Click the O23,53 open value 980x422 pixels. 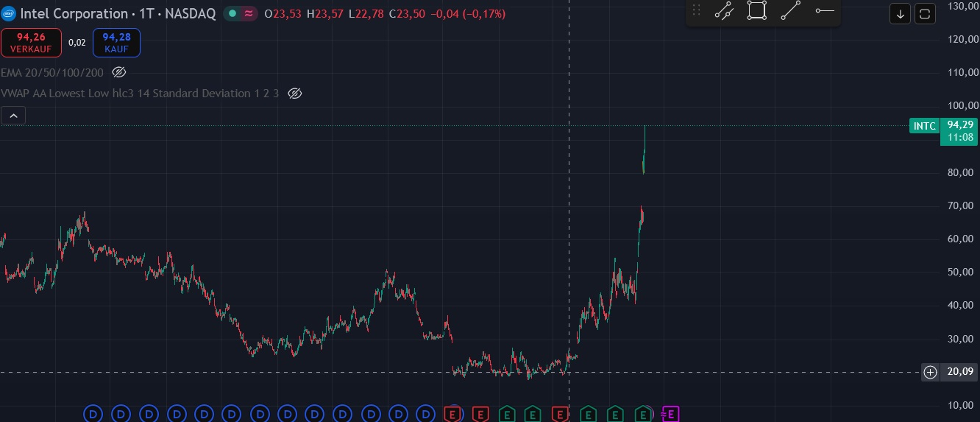point(283,13)
